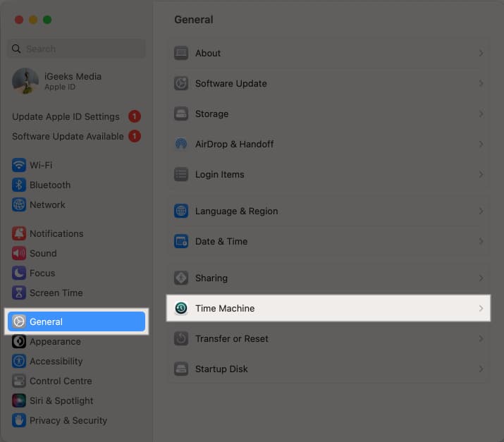Viewport: 504px width, 442px height.
Task: Click the Sharing icon
Action: tap(181, 278)
